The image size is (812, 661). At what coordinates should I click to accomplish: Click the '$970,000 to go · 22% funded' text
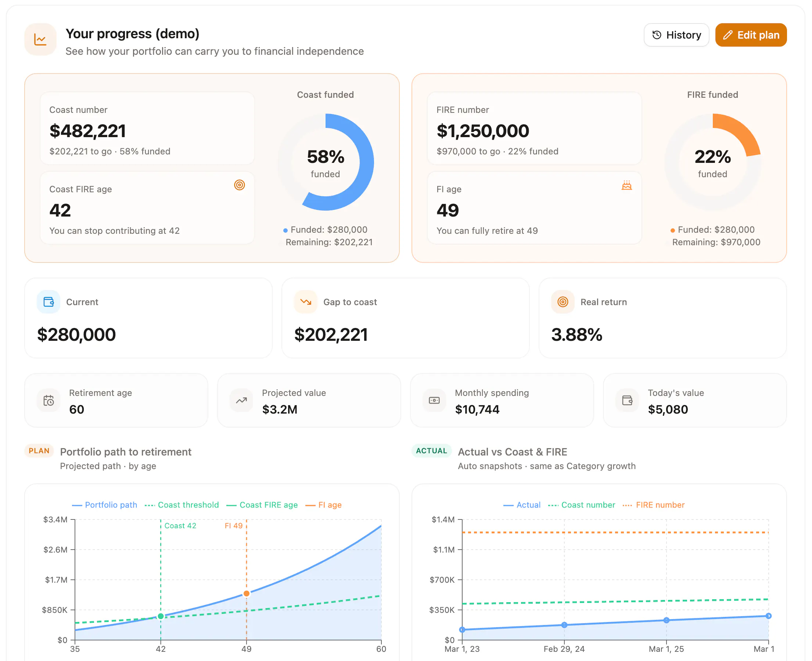pyautogui.click(x=497, y=151)
